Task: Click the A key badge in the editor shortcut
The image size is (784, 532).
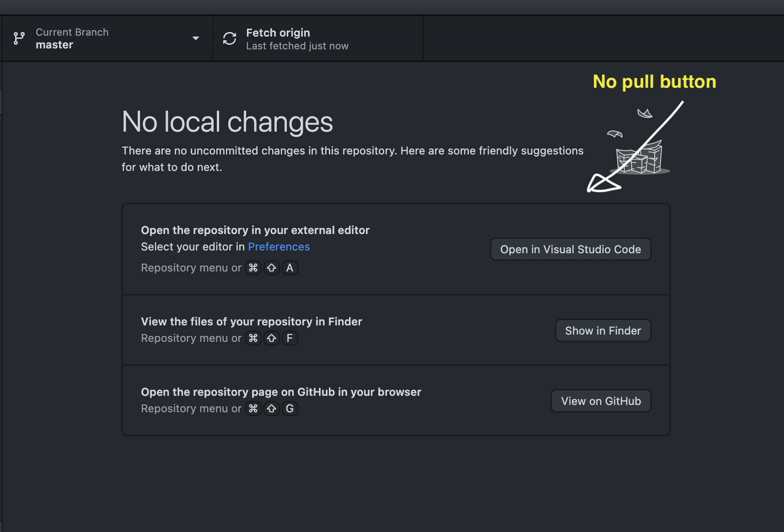Action: tap(290, 268)
